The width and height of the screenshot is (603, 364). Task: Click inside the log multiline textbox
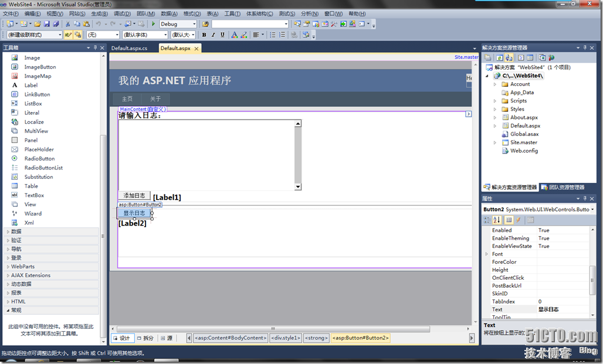tap(206, 155)
